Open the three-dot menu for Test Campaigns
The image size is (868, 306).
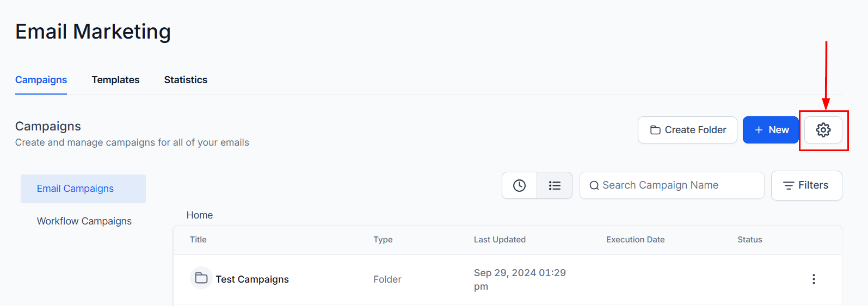pyautogui.click(x=814, y=279)
